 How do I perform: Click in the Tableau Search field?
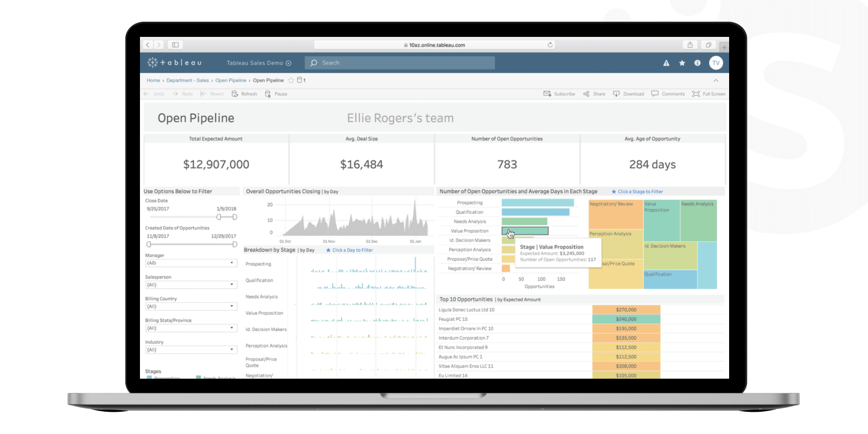point(401,63)
